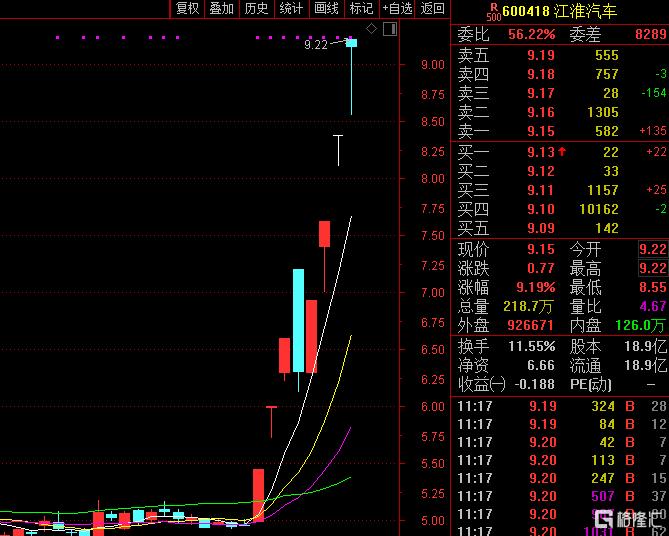Open the 复权 toolbar option
The height and width of the screenshot is (536, 669).
click(187, 9)
